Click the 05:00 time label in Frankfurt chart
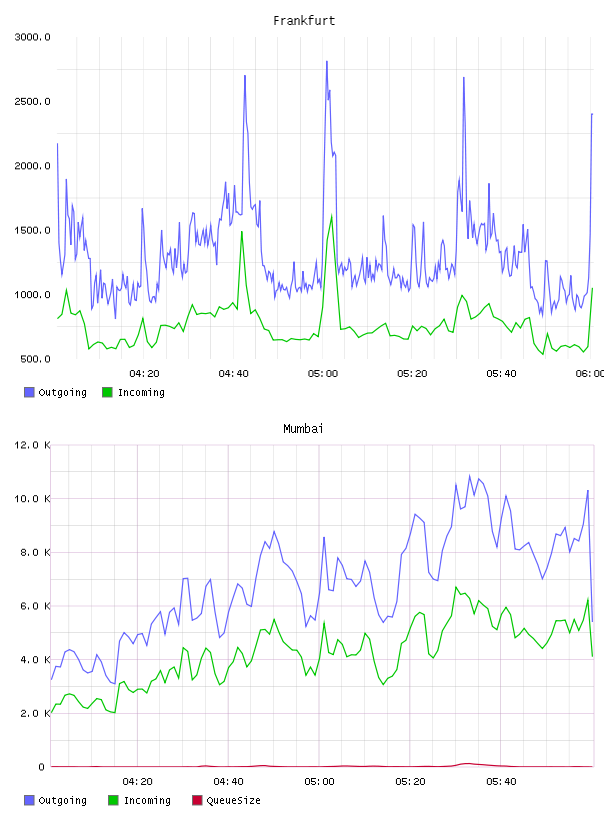Viewport: 608px width, 816px height. pyautogui.click(x=323, y=374)
